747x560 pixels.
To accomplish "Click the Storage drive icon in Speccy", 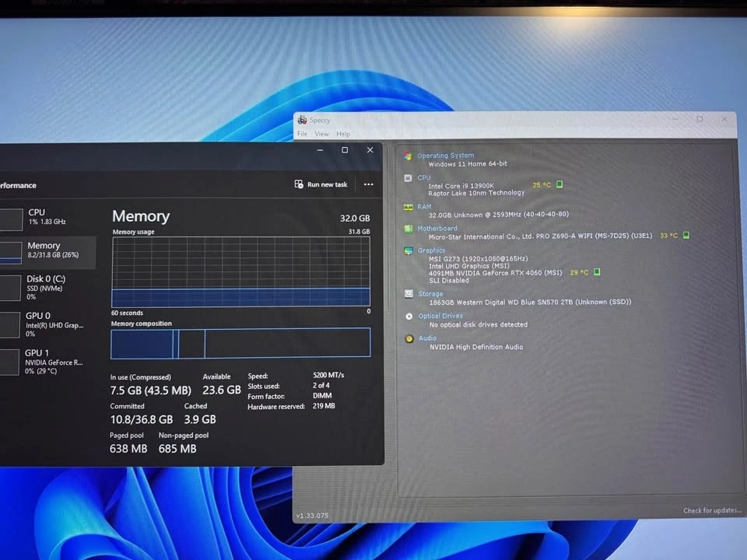I will pos(409,295).
